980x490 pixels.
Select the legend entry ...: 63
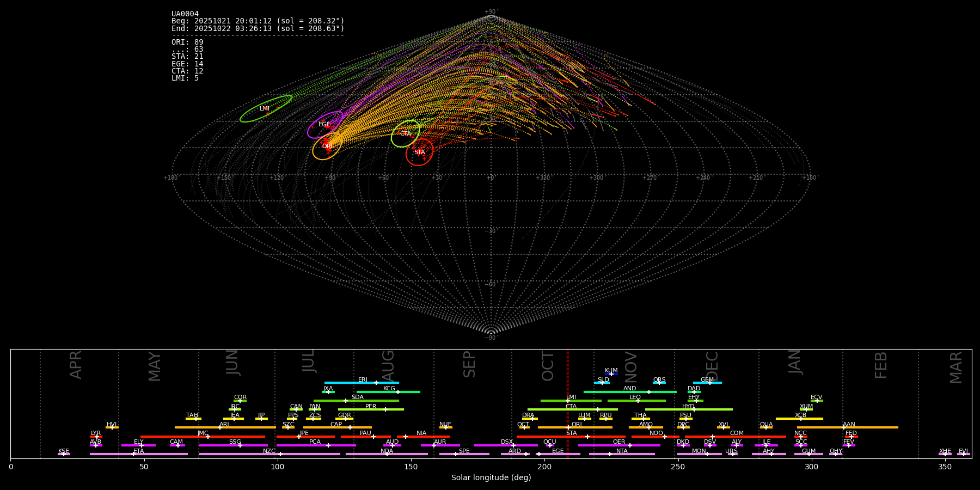pyautogui.click(x=187, y=50)
